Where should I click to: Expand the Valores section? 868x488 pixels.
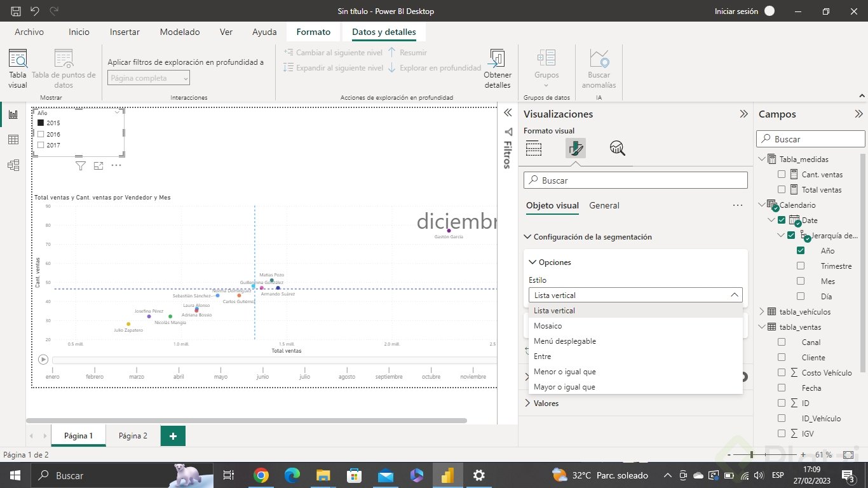click(528, 403)
